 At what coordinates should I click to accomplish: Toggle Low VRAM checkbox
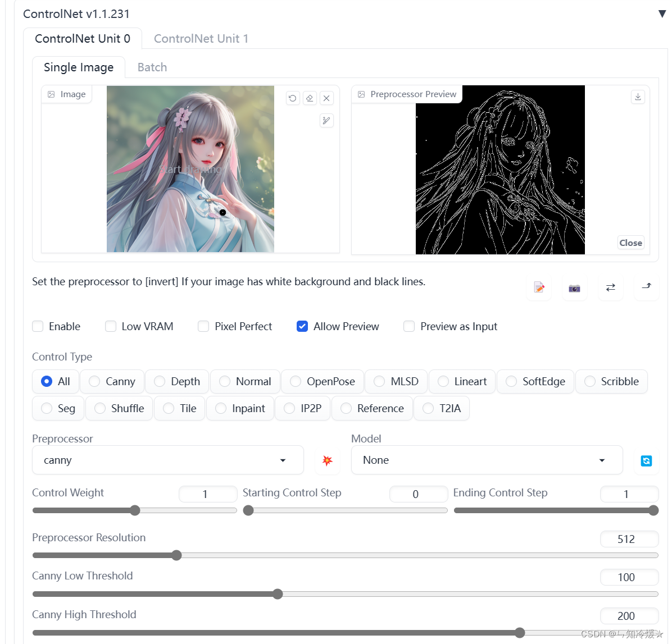click(111, 326)
